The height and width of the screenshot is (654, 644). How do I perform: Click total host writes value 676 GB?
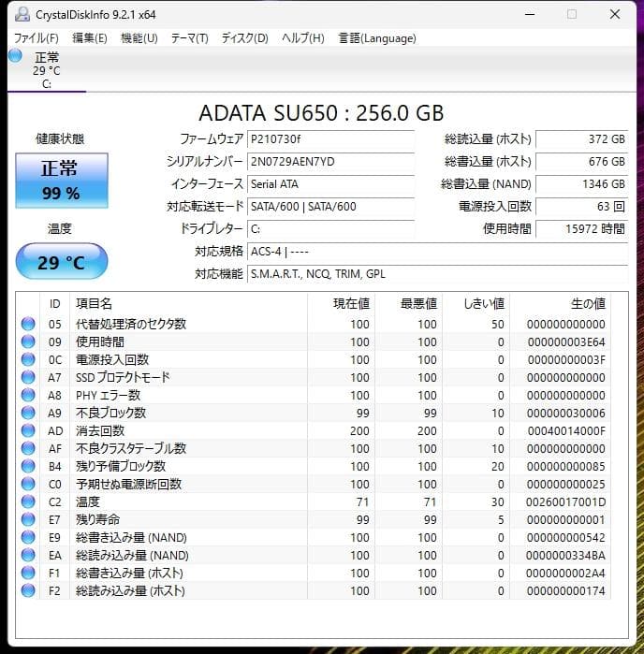coord(582,162)
